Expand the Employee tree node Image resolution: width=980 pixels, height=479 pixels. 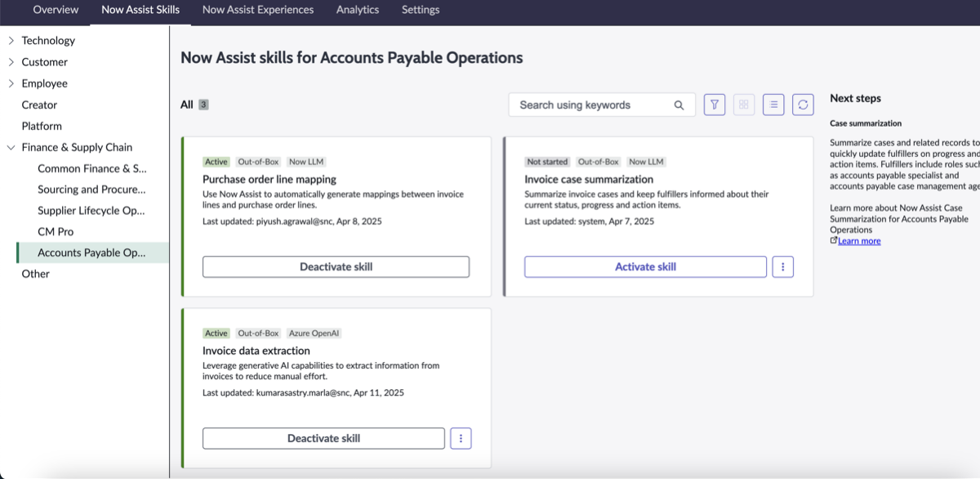click(11, 83)
